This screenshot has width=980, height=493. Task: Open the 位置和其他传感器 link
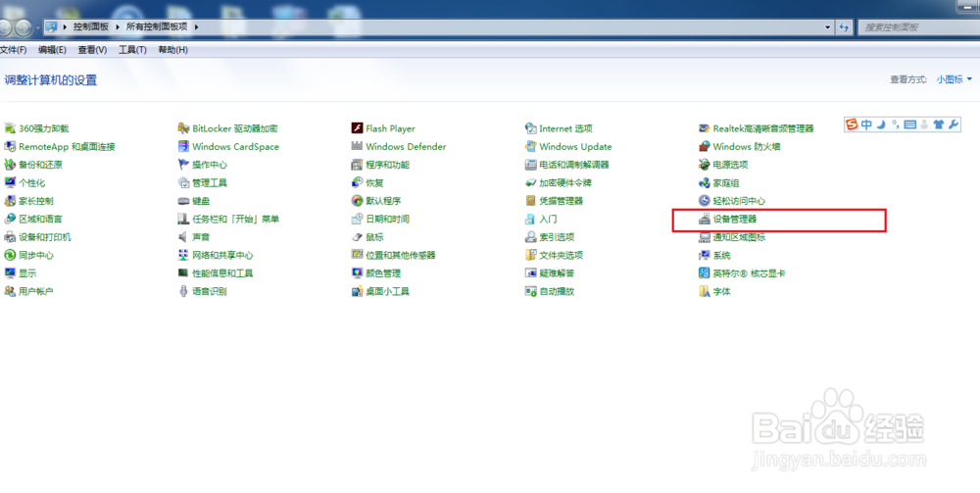tap(400, 256)
